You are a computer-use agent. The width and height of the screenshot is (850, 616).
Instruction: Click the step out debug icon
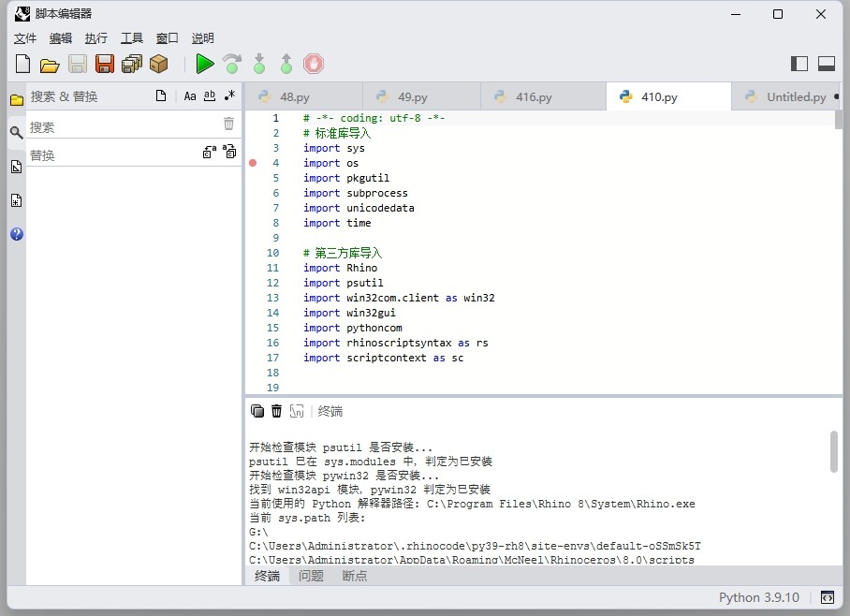pos(286,64)
